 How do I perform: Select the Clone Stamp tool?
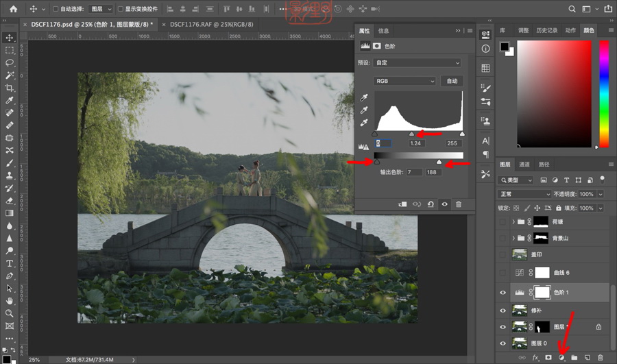(10, 175)
